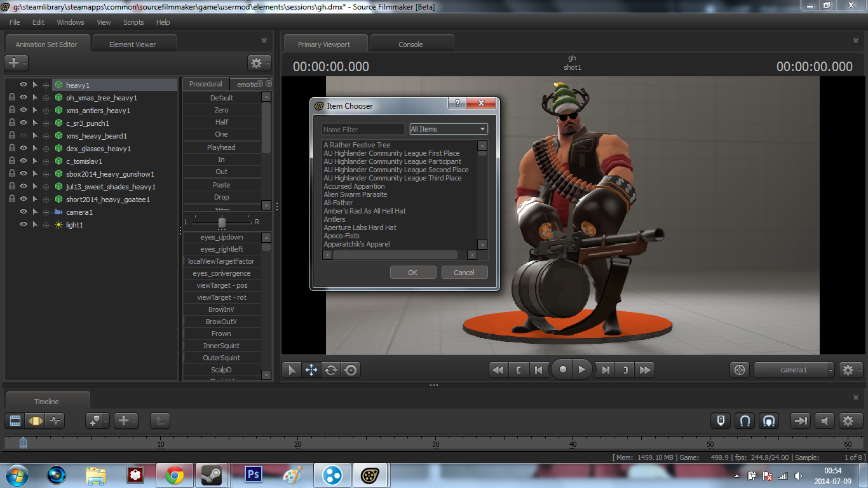The image size is (868, 488).
Task: Open the Windows Start menu
Action: 18,475
